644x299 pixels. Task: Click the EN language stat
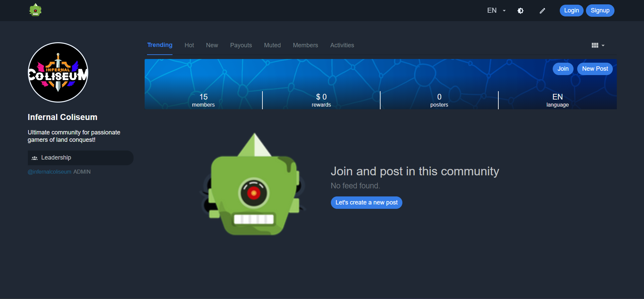557,100
